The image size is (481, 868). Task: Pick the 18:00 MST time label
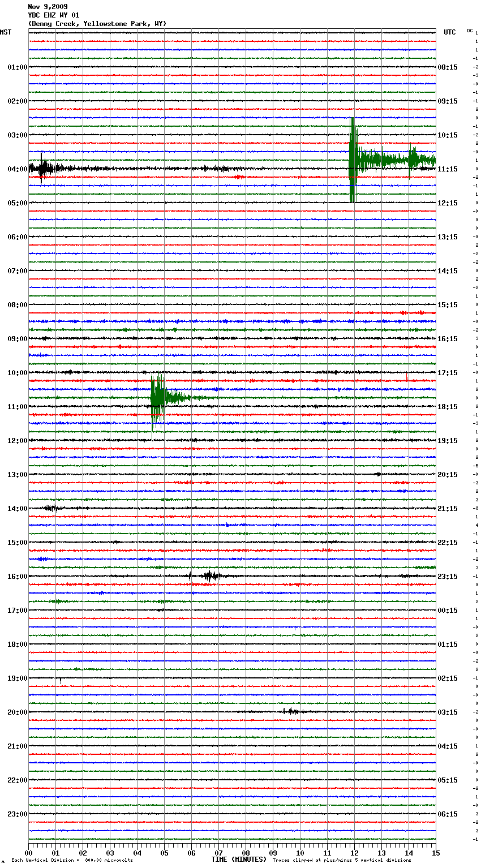click(x=18, y=644)
